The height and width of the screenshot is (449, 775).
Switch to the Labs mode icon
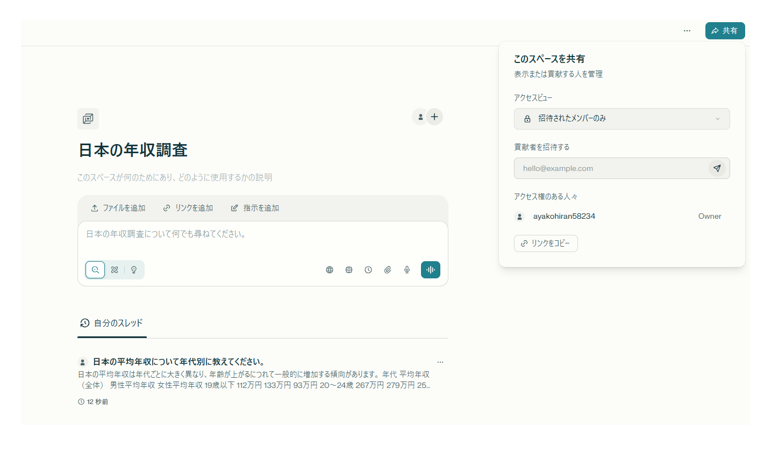pos(115,270)
